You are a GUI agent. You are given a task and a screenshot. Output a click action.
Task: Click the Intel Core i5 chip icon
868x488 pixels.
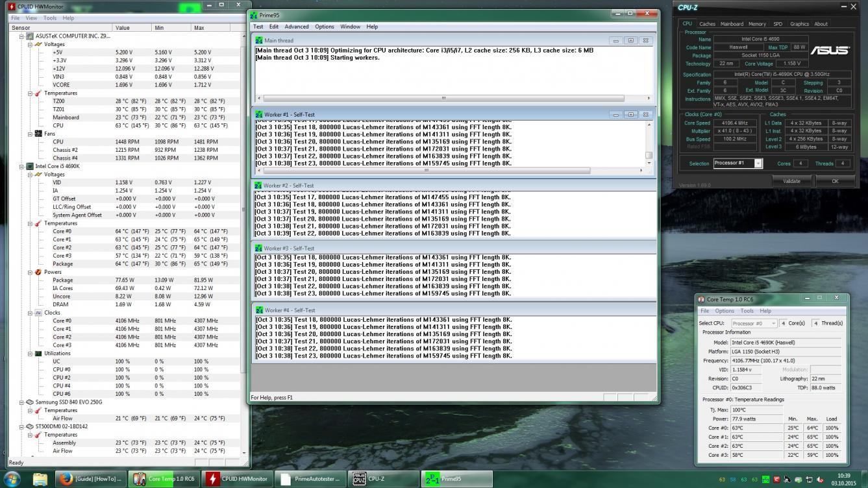tap(30, 166)
